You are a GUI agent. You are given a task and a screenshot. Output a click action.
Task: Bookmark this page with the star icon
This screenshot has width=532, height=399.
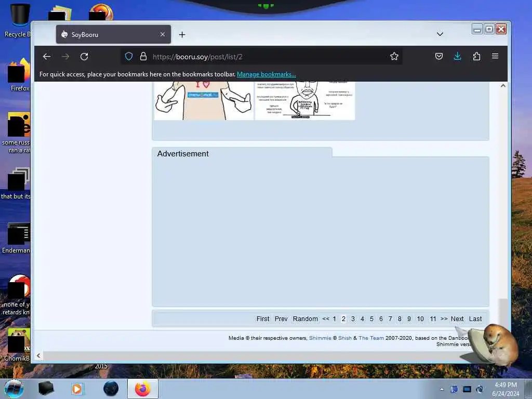coord(394,56)
